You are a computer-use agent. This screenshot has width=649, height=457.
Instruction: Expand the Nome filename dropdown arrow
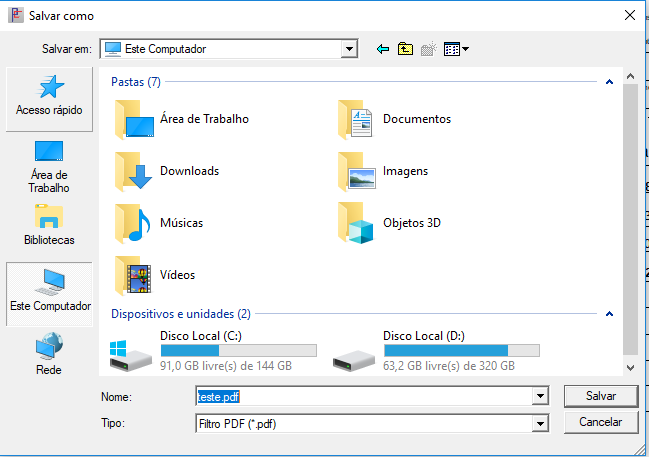[540, 396]
